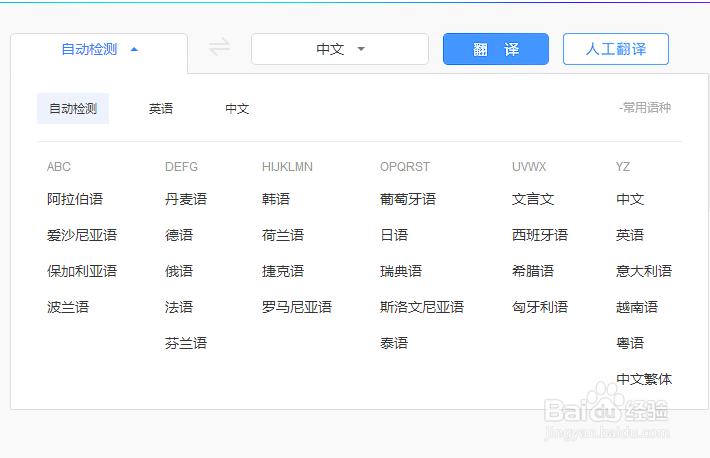Choose 阿拉伯语 from the ABC column
The height and width of the screenshot is (458, 710).
coord(75,199)
